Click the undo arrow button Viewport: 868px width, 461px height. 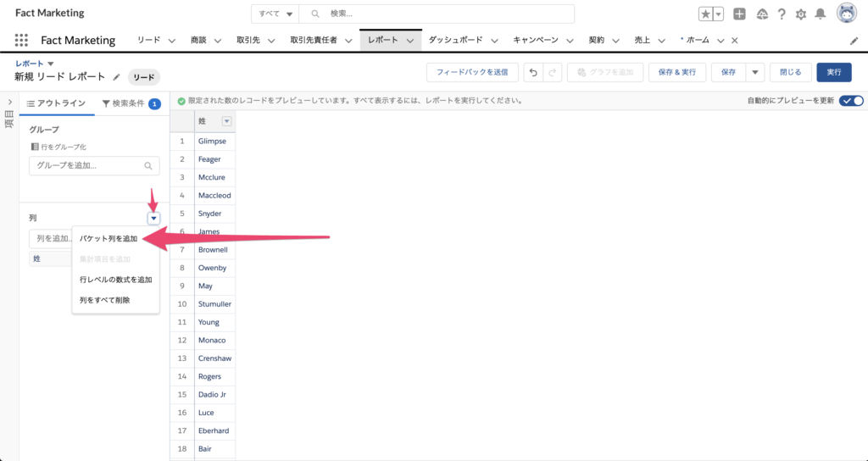533,73
